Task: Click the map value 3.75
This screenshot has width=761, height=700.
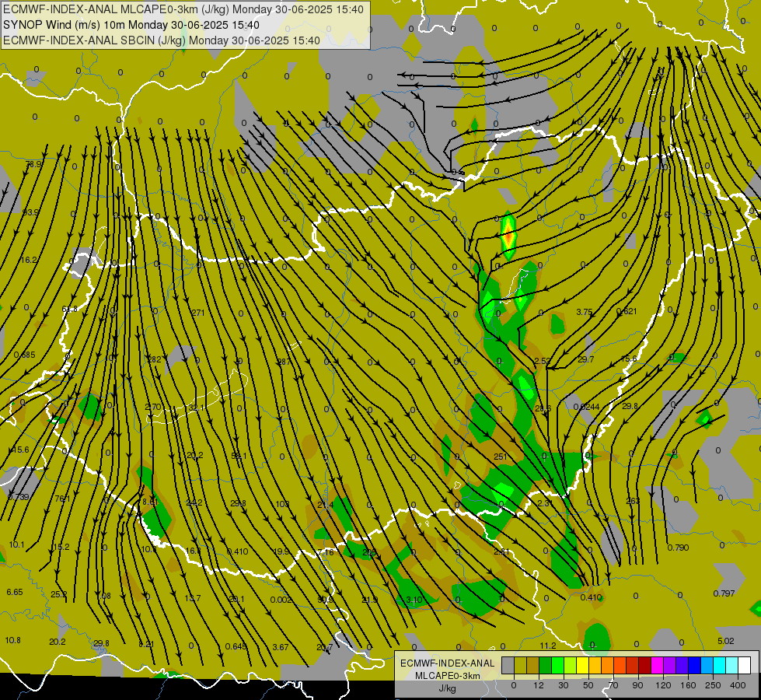Action: coord(585,312)
